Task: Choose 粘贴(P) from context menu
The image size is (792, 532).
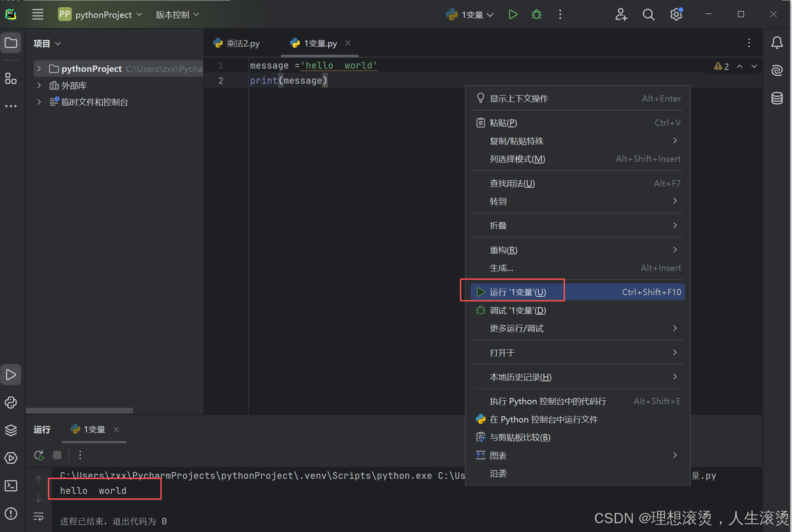Action: pyautogui.click(x=578, y=123)
